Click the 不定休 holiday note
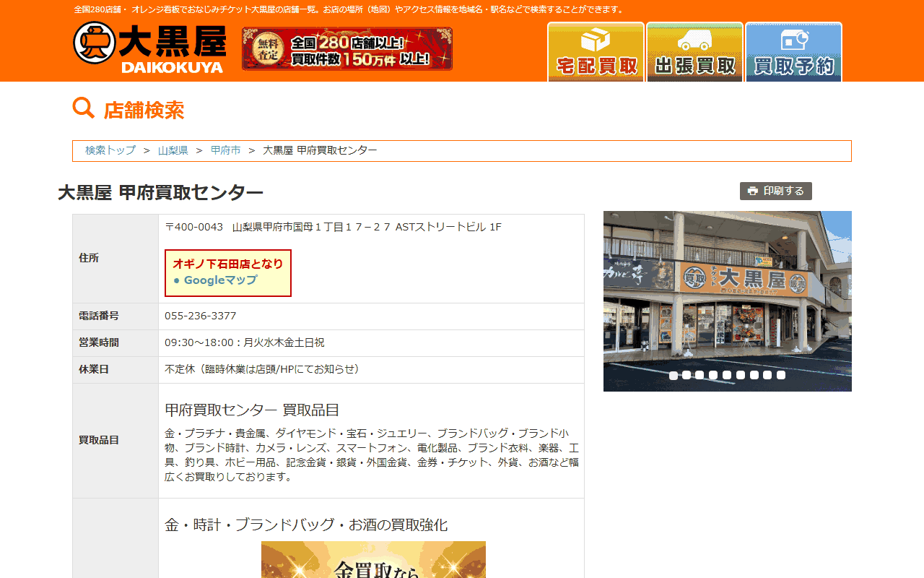 point(262,369)
